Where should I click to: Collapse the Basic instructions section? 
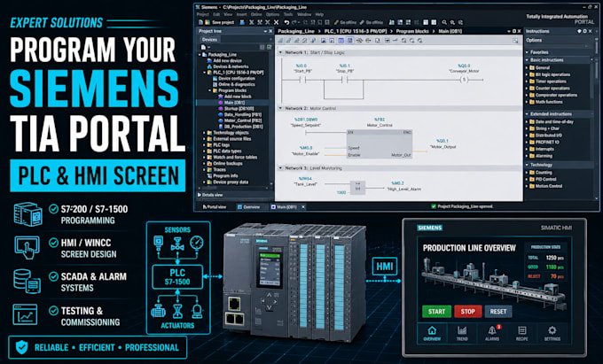click(527, 60)
